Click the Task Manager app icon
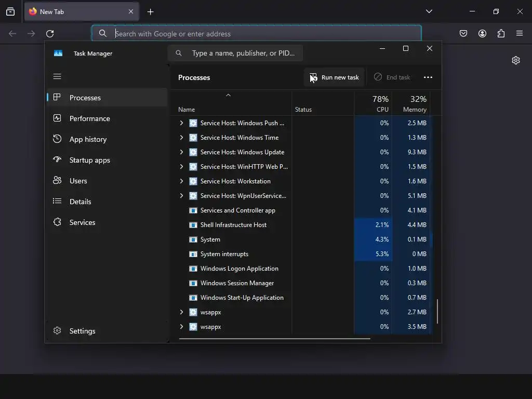 (x=58, y=54)
